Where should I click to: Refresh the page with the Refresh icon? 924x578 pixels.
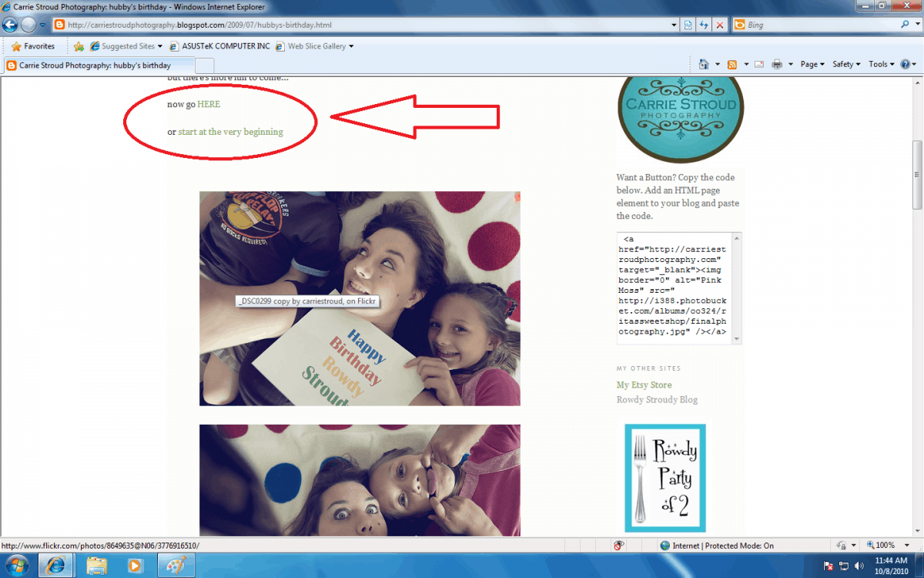(x=704, y=25)
